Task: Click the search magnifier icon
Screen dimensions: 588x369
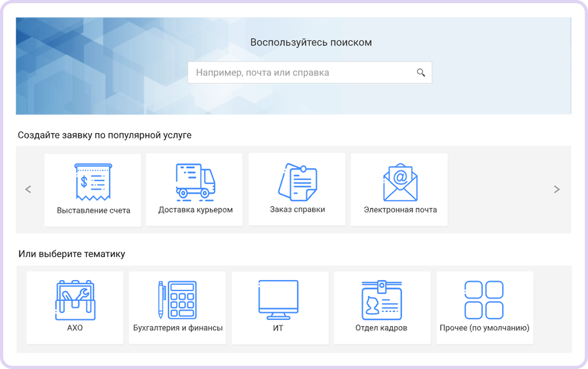Action: point(420,72)
